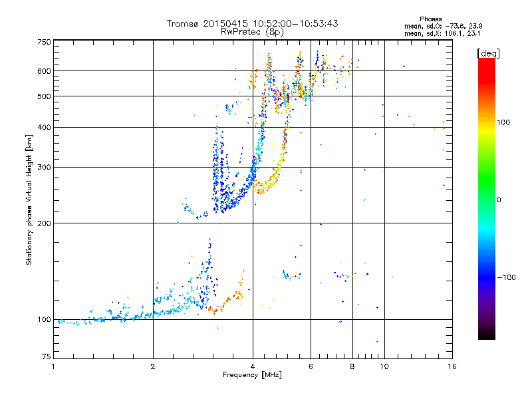Click the 'Frequency [MHz]' x-axis label
Screen dimensions: 532x399
click(252, 375)
